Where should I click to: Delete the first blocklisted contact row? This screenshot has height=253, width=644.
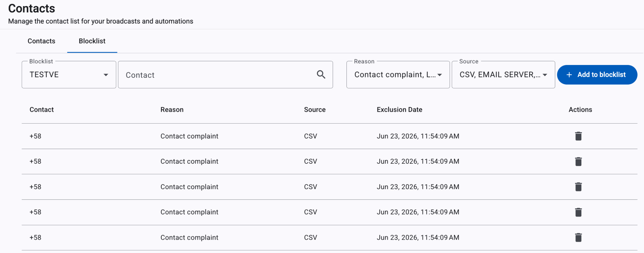(x=578, y=136)
